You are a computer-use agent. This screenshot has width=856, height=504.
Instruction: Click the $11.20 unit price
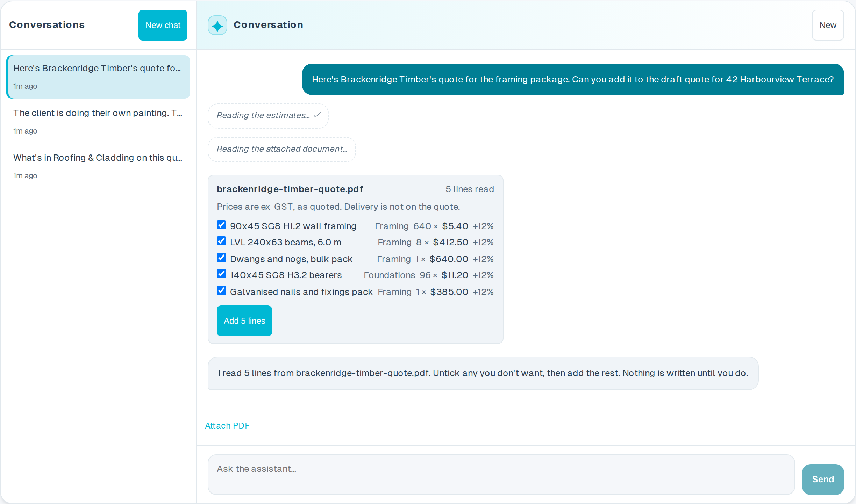point(455,275)
